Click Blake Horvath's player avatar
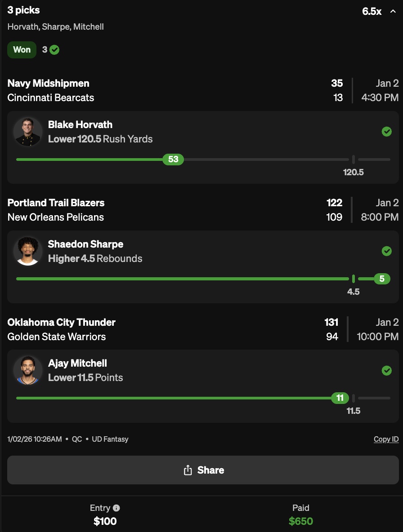The height and width of the screenshot is (532, 403). pyautogui.click(x=28, y=132)
